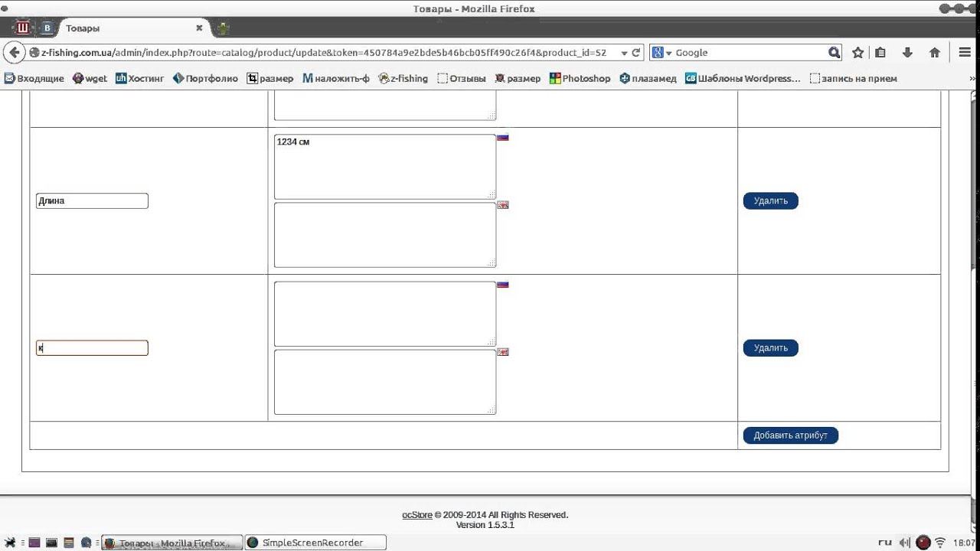Click the Добавить атрибут button

pos(791,435)
